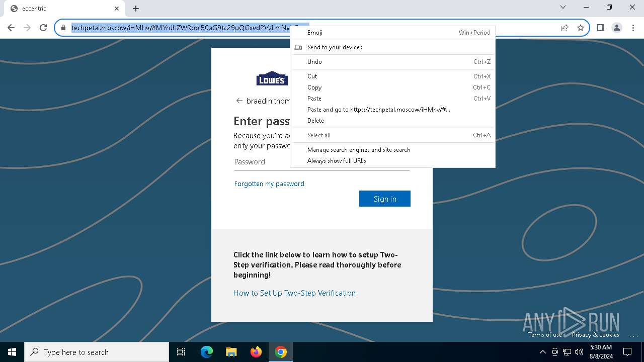This screenshot has height=362, width=644.
Task: Select Undo in the context menu
Action: coord(393,62)
